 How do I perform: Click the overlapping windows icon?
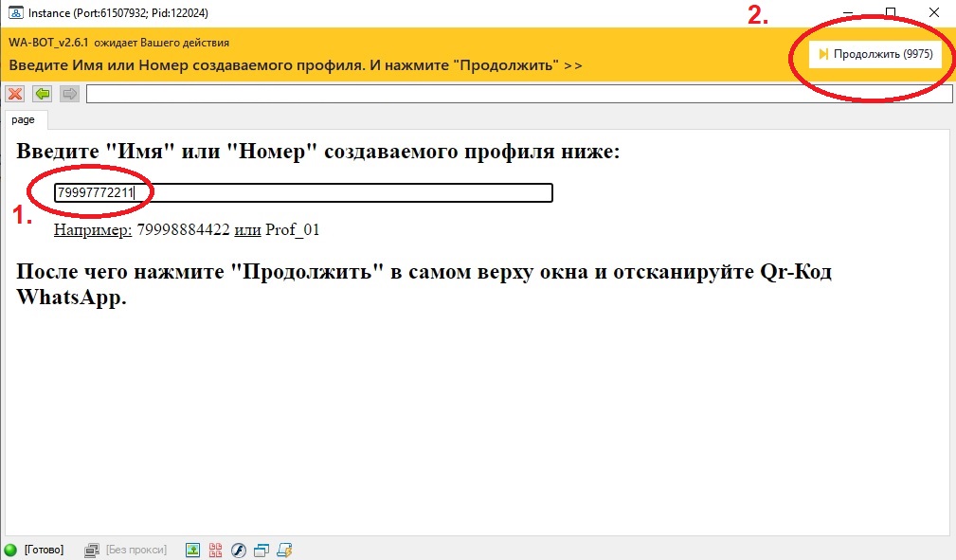click(x=261, y=551)
